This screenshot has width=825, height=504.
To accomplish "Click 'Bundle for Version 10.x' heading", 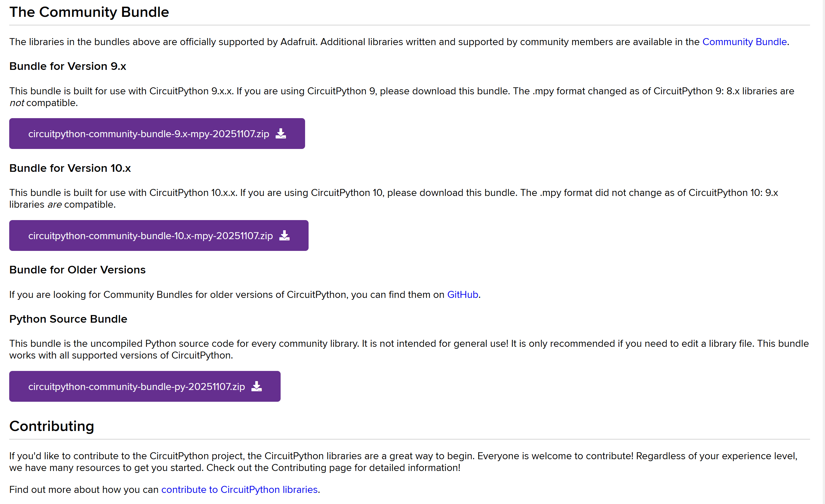I will coord(70,168).
